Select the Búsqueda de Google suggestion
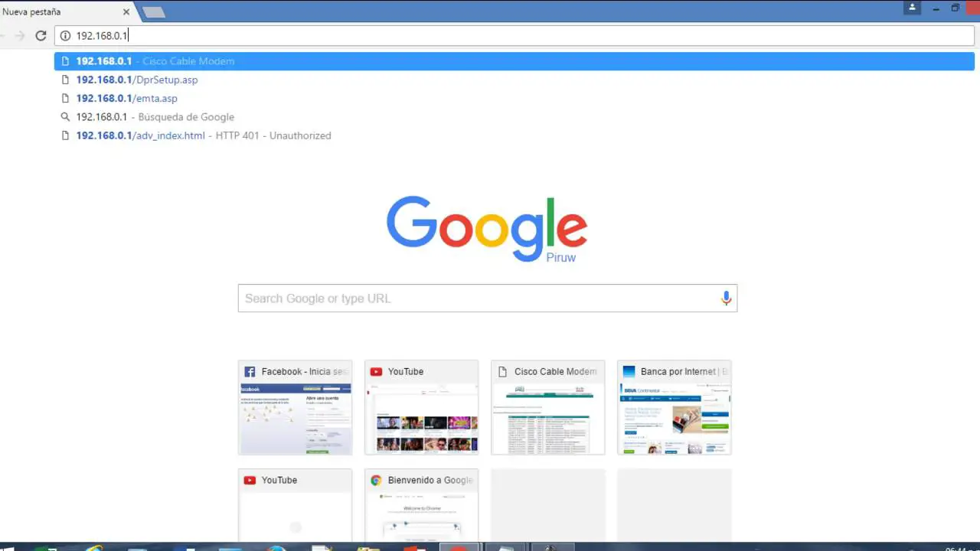The height and width of the screenshot is (551, 980). click(514, 117)
